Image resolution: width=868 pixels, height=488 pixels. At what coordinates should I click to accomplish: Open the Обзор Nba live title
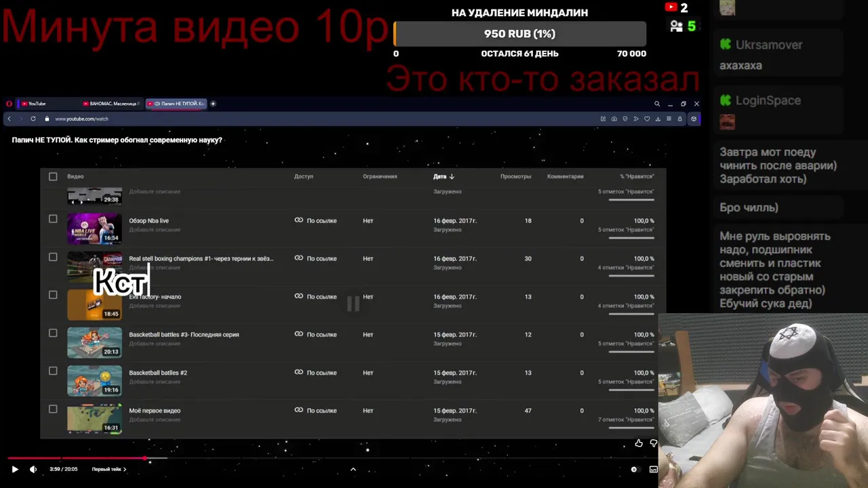(149, 220)
